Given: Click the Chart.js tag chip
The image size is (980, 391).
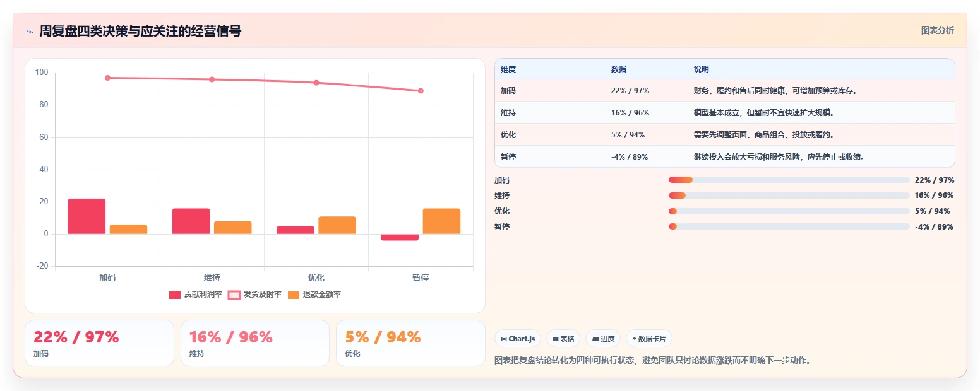Looking at the screenshot, I should [x=518, y=339].
